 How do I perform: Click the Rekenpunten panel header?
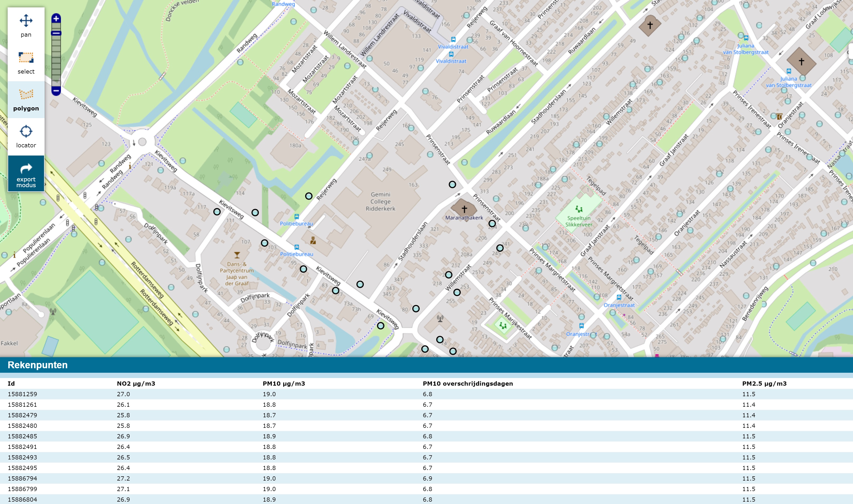pyautogui.click(x=37, y=365)
